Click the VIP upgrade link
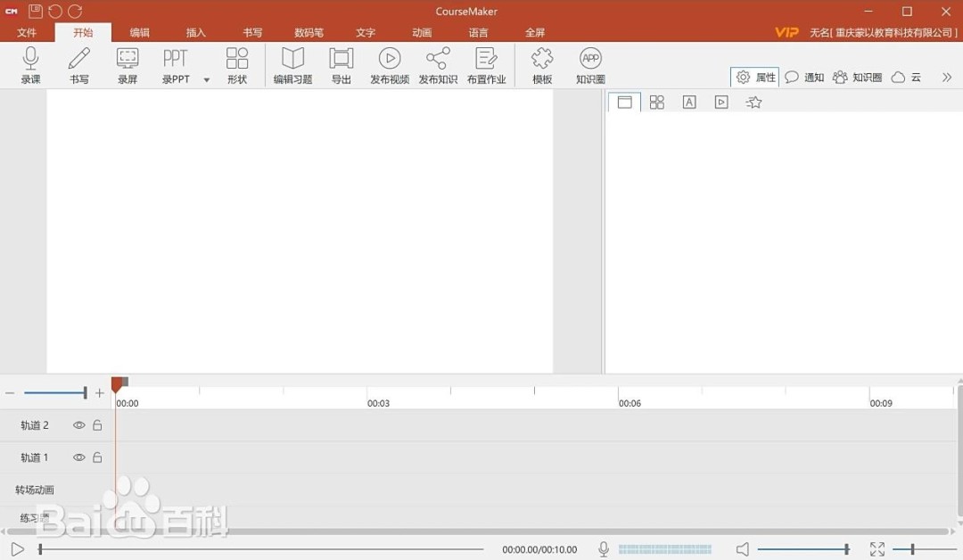Viewport: 963px width, 560px height. [786, 32]
